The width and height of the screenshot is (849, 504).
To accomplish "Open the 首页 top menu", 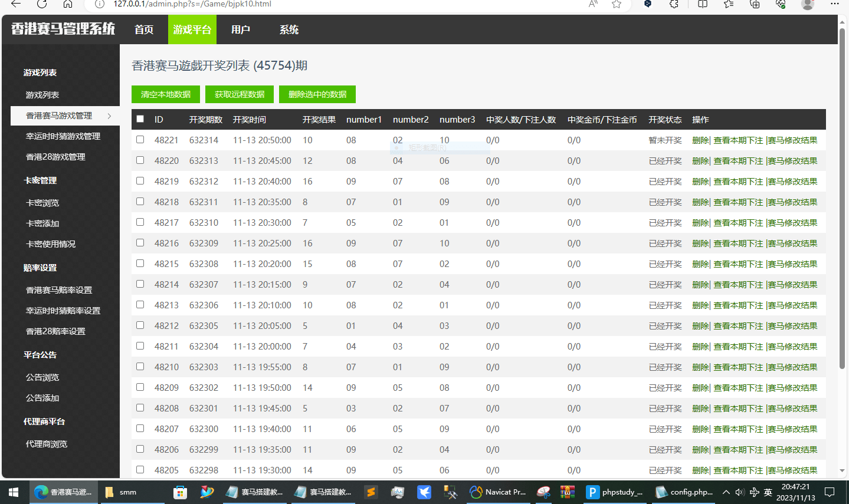I will pyautogui.click(x=144, y=29).
